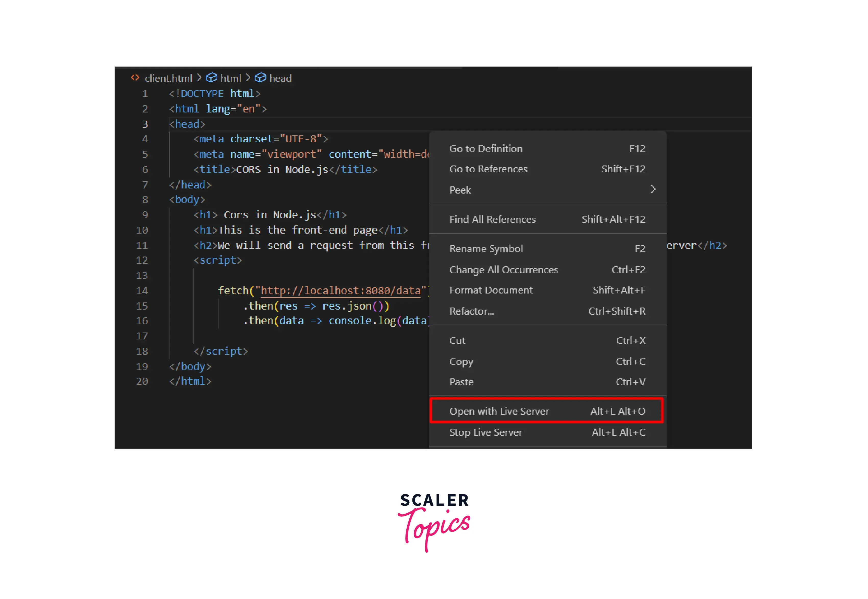Viewport: 868px width, 599px height.
Task: Expand the Peek submenu arrow
Action: tap(653, 189)
